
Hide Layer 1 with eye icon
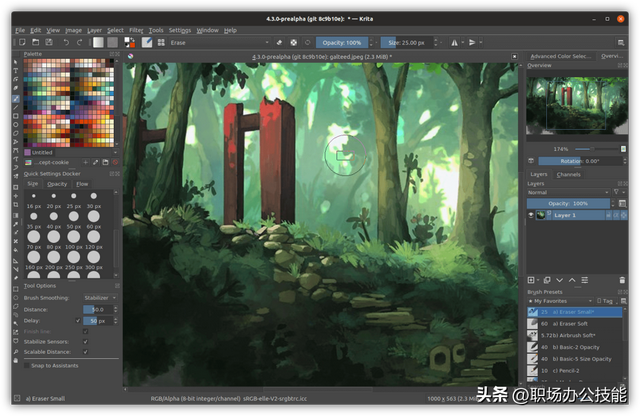coord(532,215)
